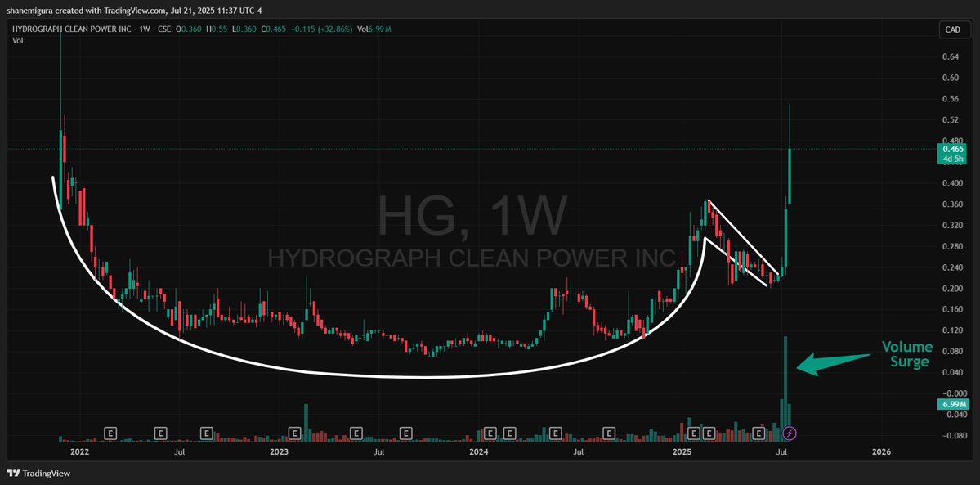The height and width of the screenshot is (485, 980).
Task: Click the 0.200 price axis label
Action: point(952,289)
